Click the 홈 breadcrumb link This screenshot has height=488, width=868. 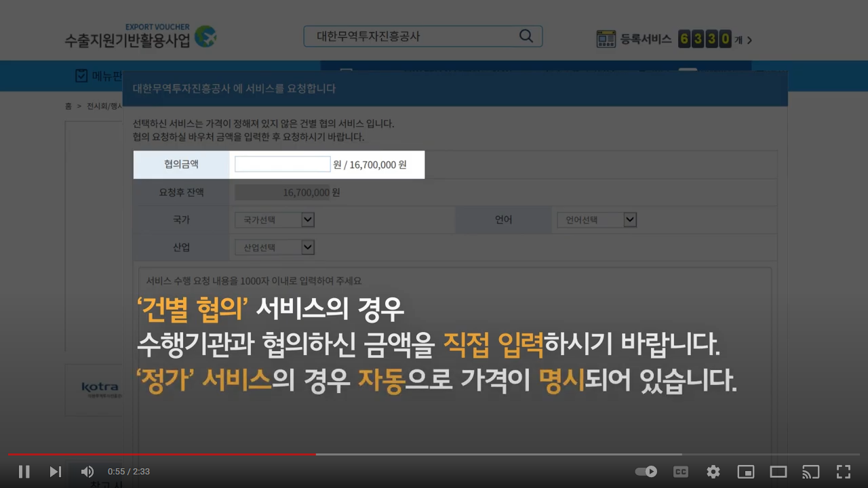[x=68, y=106]
